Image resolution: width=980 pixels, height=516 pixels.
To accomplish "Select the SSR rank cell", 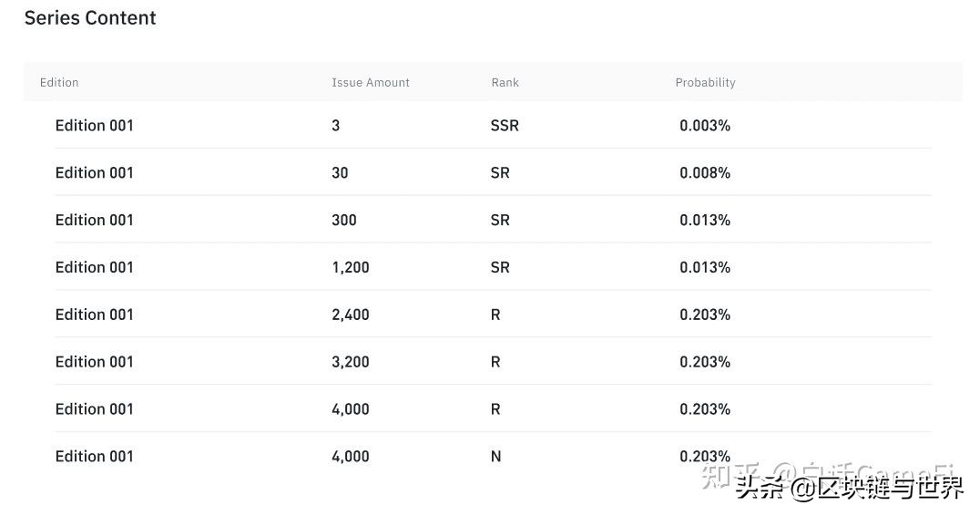I will (x=505, y=126).
